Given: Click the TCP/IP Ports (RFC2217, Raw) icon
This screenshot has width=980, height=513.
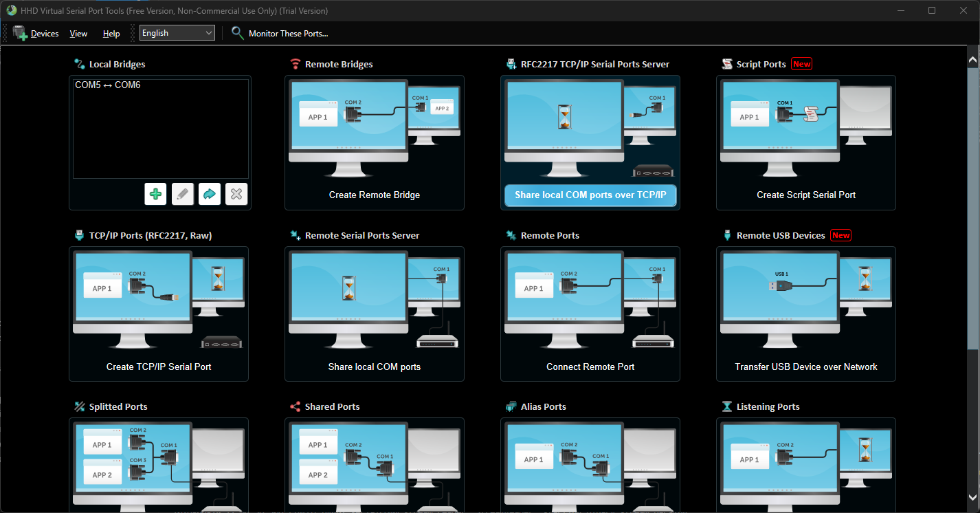Looking at the screenshot, I should (79, 235).
